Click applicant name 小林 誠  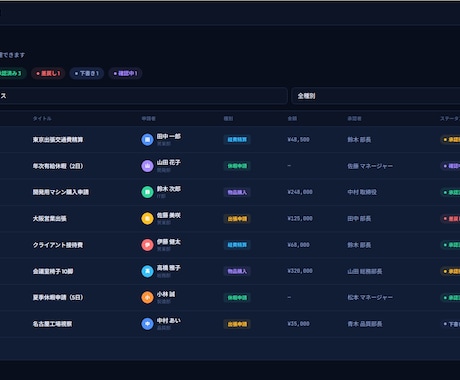166,294
